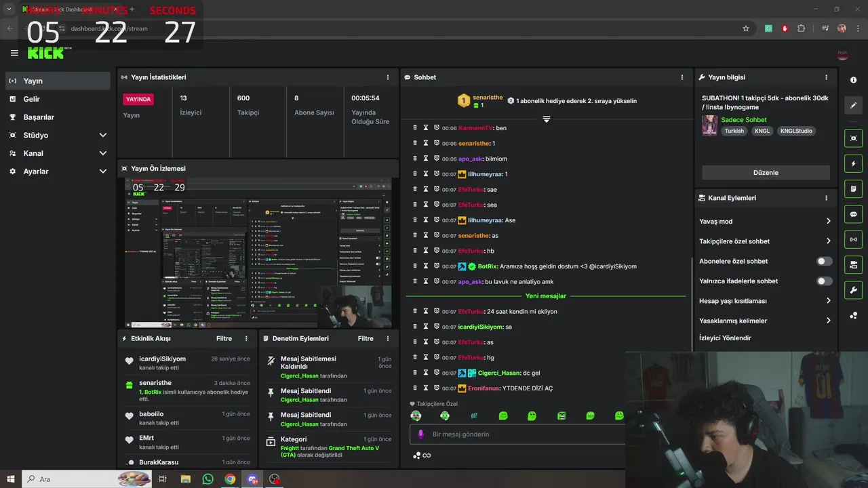Open the Etkinlik Akışı panel three-dot menu
This screenshot has width=868, height=488.
click(246, 338)
